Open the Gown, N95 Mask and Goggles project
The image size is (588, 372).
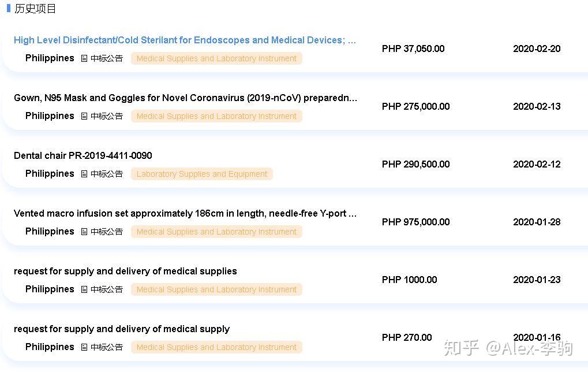[185, 98]
